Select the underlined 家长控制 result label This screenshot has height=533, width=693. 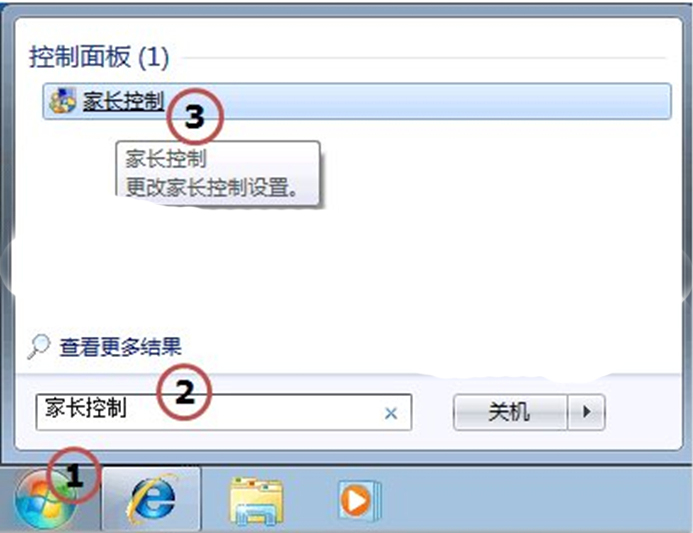[123, 101]
